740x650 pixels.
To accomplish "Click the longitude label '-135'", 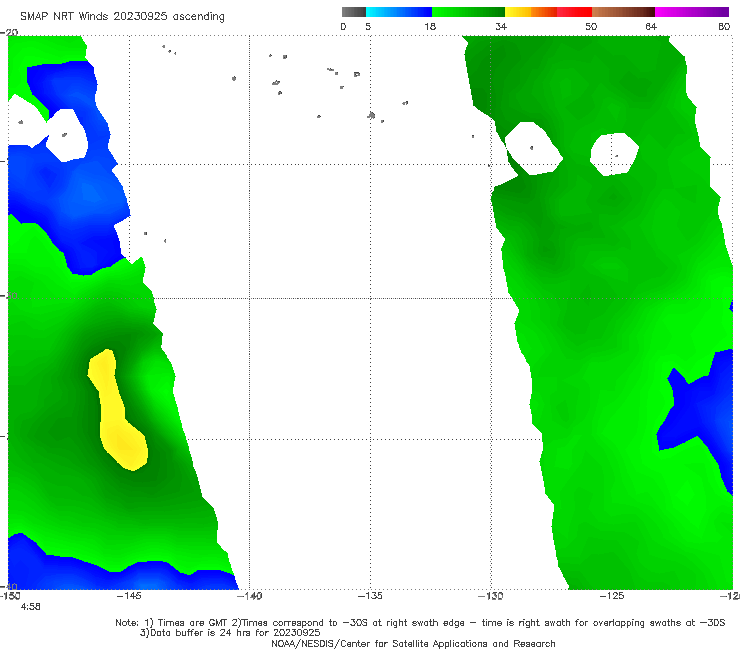I will [370, 596].
